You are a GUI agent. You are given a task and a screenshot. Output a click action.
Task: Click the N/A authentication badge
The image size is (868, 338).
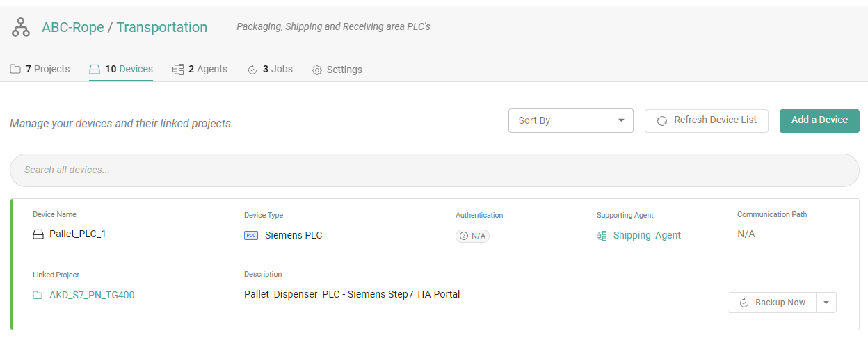coord(472,236)
